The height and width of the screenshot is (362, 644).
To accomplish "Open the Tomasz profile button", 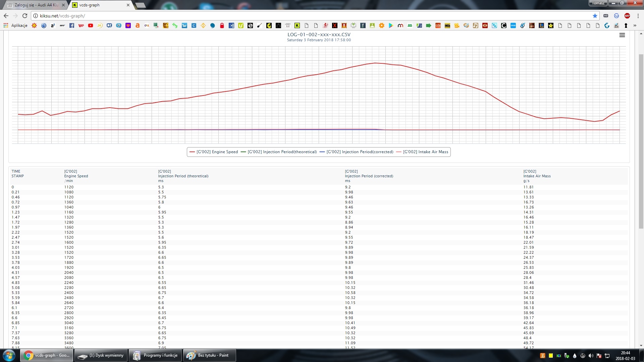I will tap(598, 3).
